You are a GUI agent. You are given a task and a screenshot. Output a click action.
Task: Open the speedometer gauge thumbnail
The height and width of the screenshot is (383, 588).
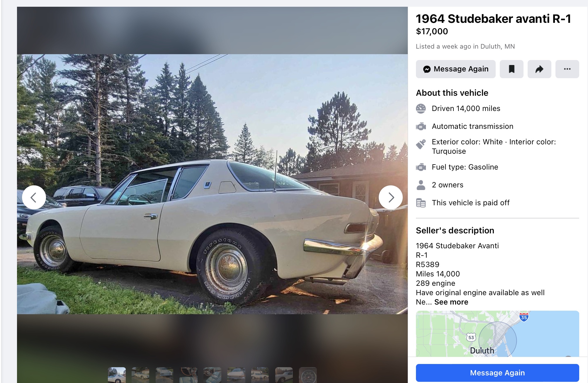coord(308,375)
